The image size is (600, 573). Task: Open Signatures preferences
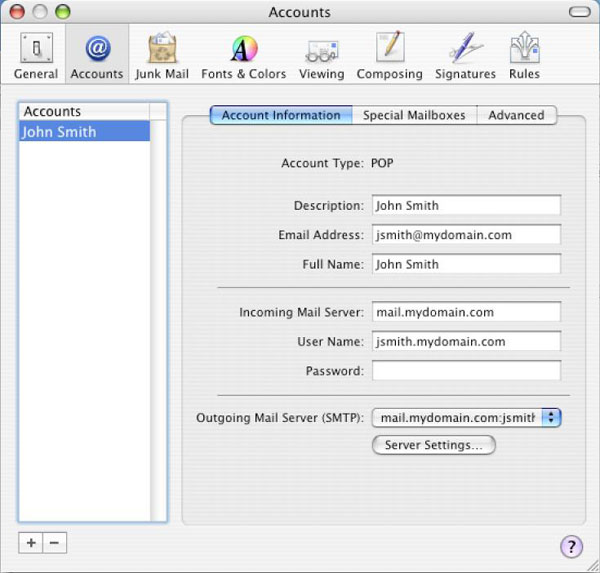pos(465,56)
